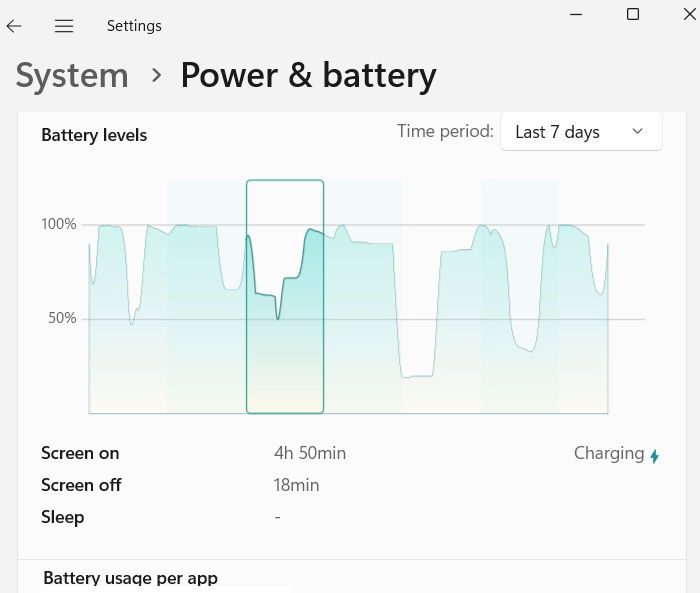Screen dimensions: 700x593
Task: Open the hamburger navigation menu
Action: pos(64,26)
